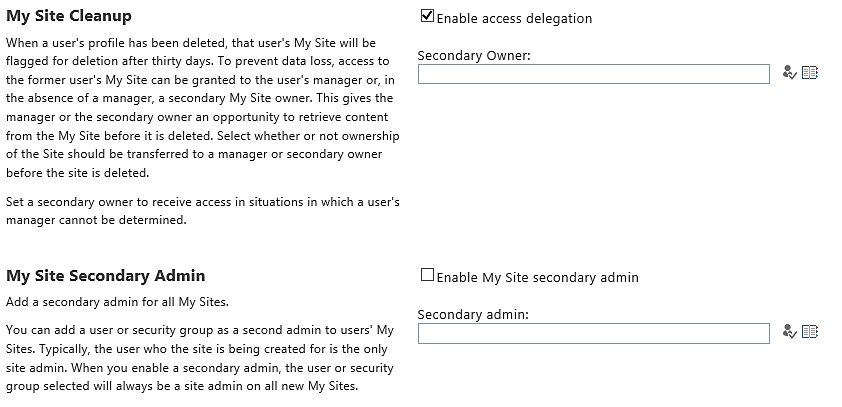Focus the Secondary Owner text box
This screenshot has width=842, height=407.
593,73
